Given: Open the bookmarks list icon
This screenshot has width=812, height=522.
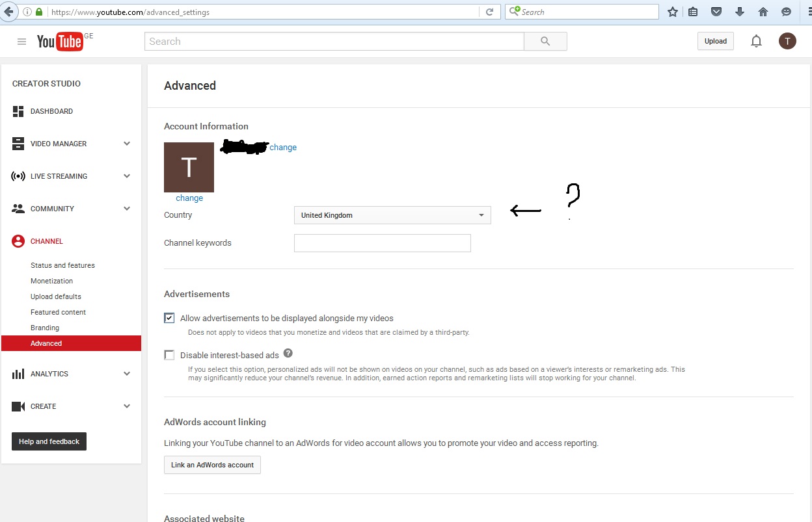Looking at the screenshot, I should (x=694, y=12).
